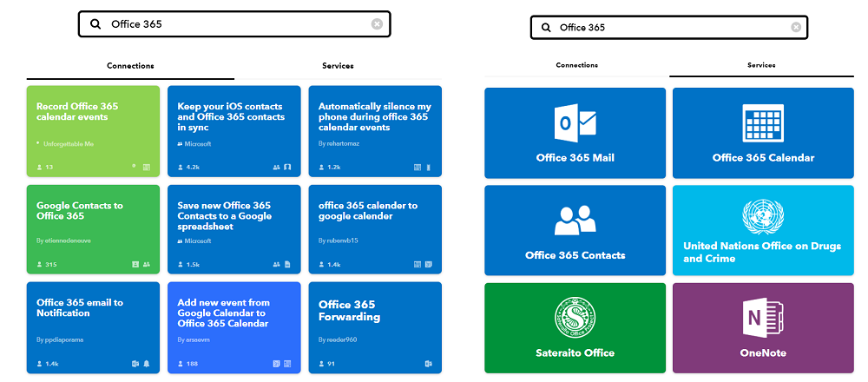
Task: Click the Office calendar icon on Add new event card
Action: [287, 364]
